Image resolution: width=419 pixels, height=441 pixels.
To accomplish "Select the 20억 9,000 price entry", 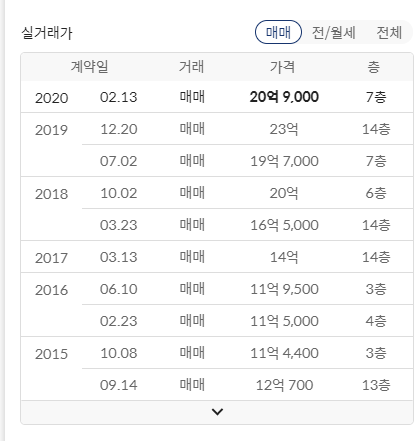I will pyautogui.click(x=284, y=97).
